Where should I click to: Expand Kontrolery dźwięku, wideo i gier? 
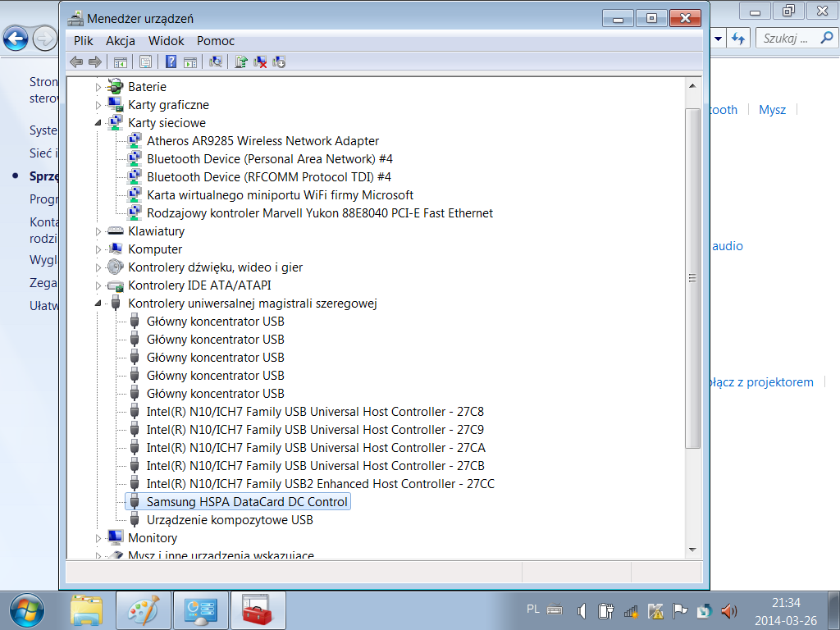98,267
